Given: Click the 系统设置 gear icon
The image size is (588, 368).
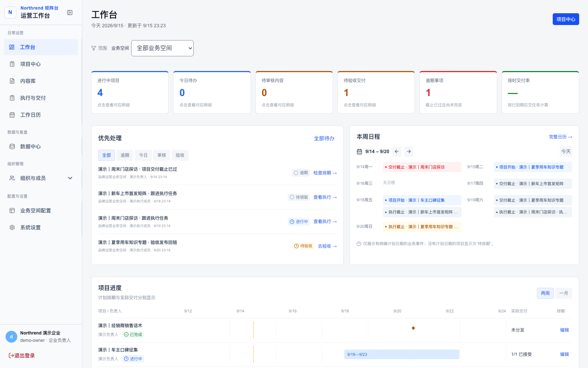Looking at the screenshot, I should [x=12, y=227].
